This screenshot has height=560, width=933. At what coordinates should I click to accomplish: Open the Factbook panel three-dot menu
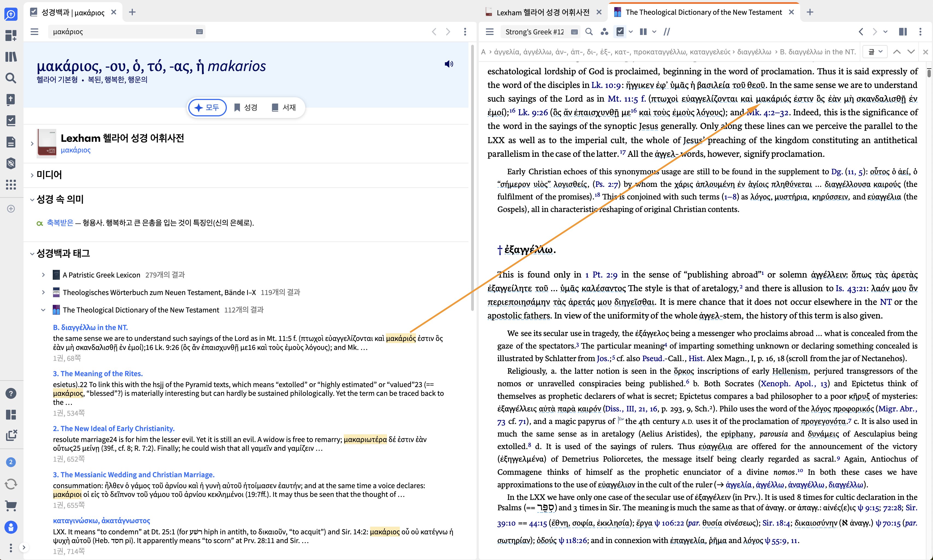click(465, 32)
